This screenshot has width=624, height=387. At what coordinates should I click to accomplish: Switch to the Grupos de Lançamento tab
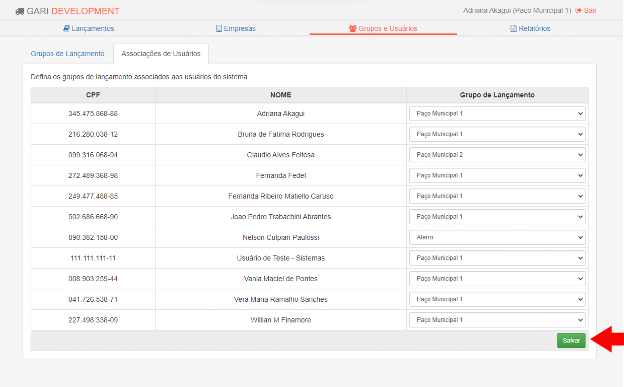[68, 54]
